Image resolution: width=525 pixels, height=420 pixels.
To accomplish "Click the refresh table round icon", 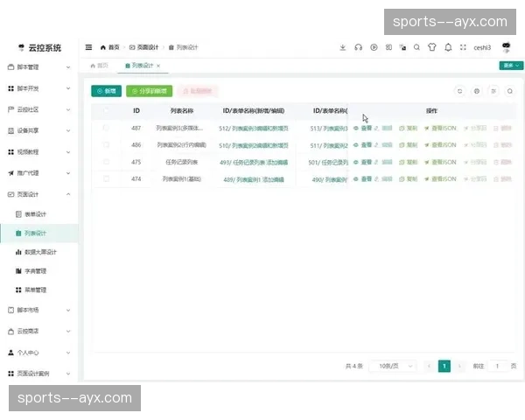I will coord(459,91).
